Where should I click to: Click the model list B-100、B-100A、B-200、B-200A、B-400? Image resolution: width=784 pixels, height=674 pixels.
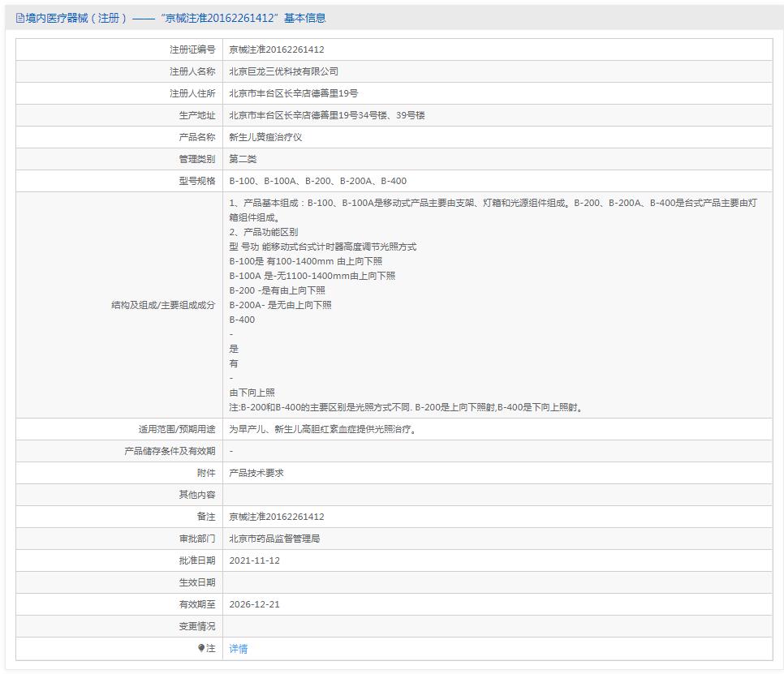318,181
